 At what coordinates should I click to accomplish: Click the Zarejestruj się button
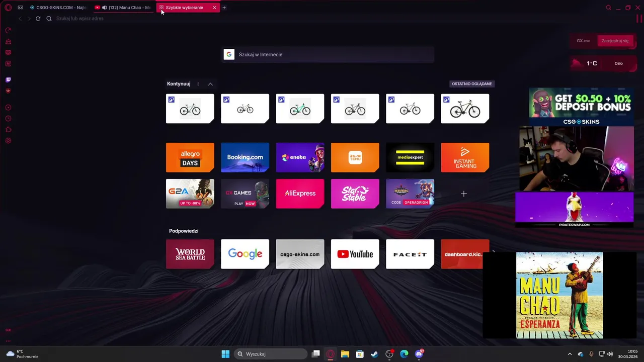point(615,41)
